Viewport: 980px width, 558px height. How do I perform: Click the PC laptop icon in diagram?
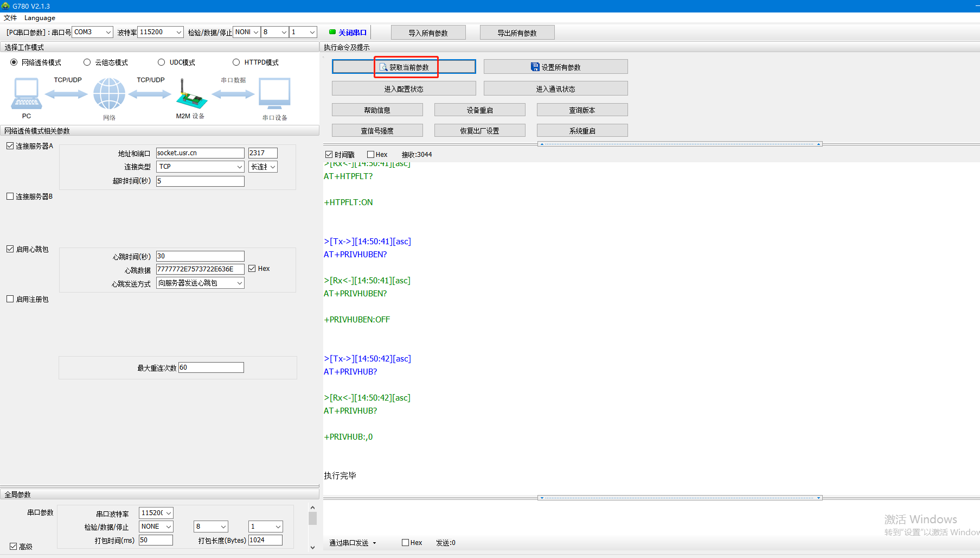(26, 94)
